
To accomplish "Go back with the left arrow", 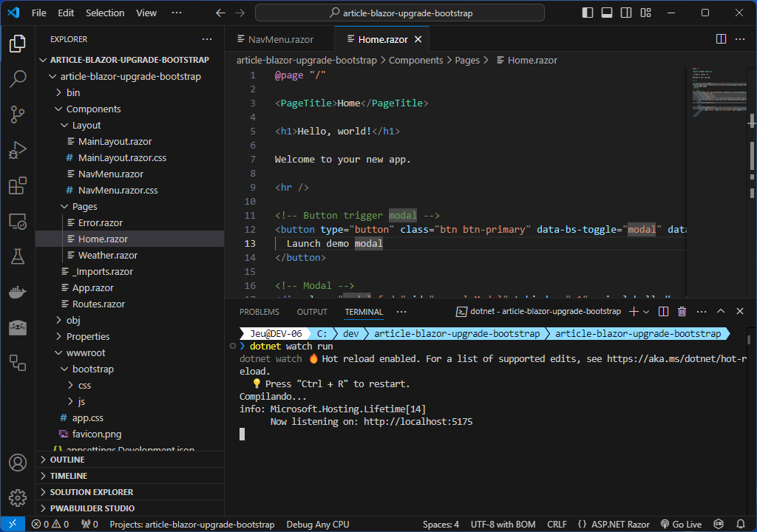I will tap(220, 13).
